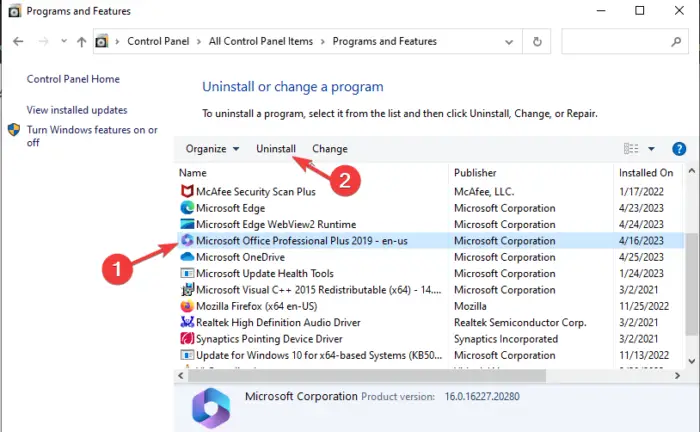Viewport: 700px width, 432px height.
Task: Expand the chevron after All Control Panel Items
Action: pyautogui.click(x=323, y=42)
